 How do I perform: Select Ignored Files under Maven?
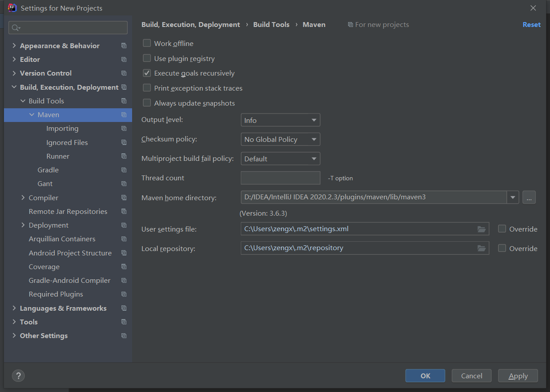pos(67,142)
